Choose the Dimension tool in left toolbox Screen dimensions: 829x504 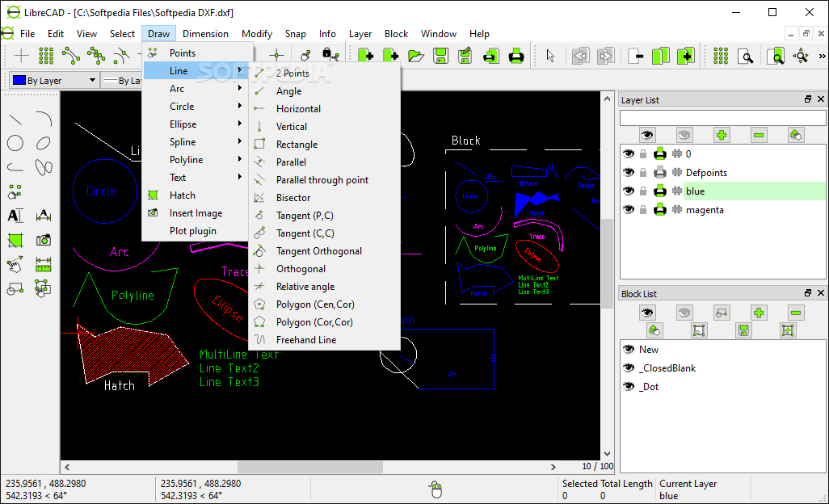pyautogui.click(x=44, y=216)
